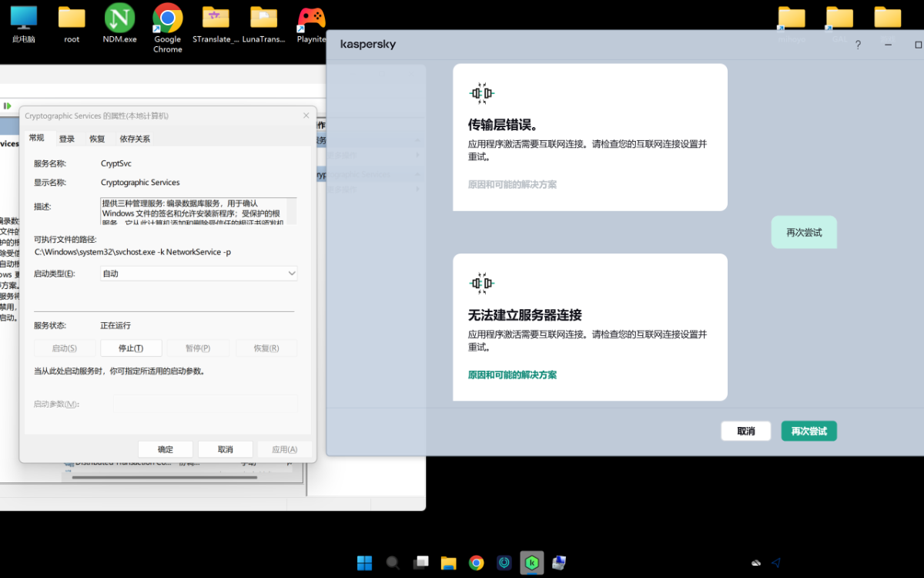
Task: Click the 恢复(R) service button
Action: [x=266, y=348]
